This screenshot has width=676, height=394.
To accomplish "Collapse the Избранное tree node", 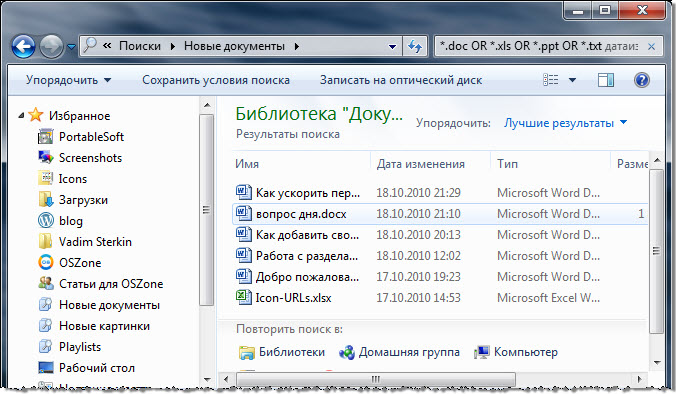I will click(x=21, y=116).
